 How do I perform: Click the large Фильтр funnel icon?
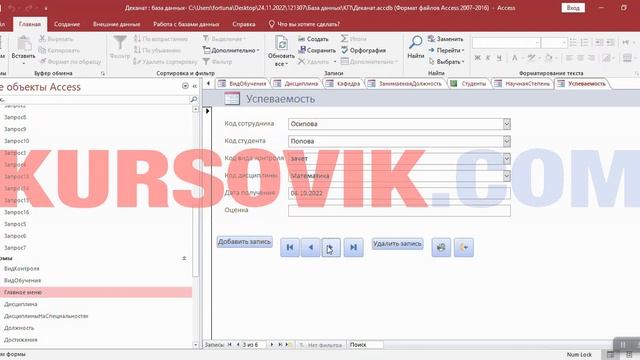click(x=120, y=43)
